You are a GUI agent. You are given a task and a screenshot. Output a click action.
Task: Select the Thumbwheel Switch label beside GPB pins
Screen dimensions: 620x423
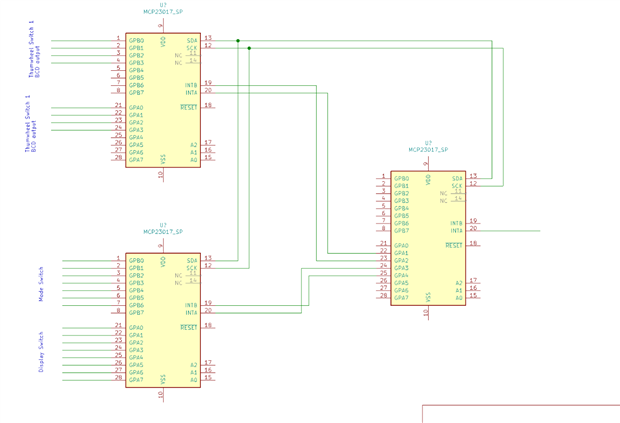(x=34, y=49)
